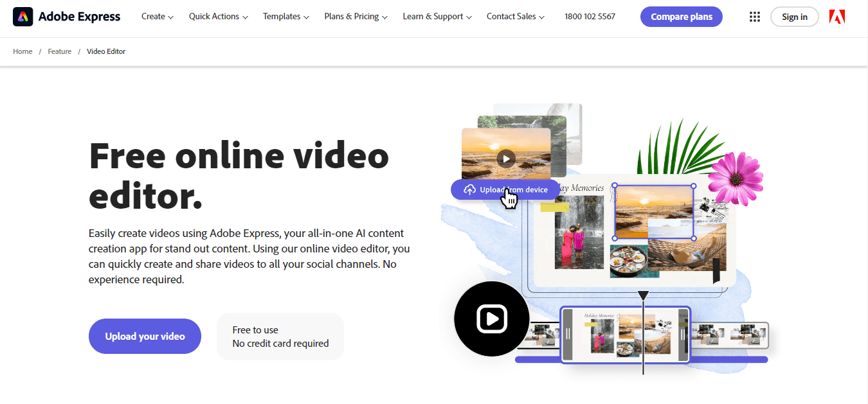Expand Plans & Pricing menu

(x=356, y=17)
